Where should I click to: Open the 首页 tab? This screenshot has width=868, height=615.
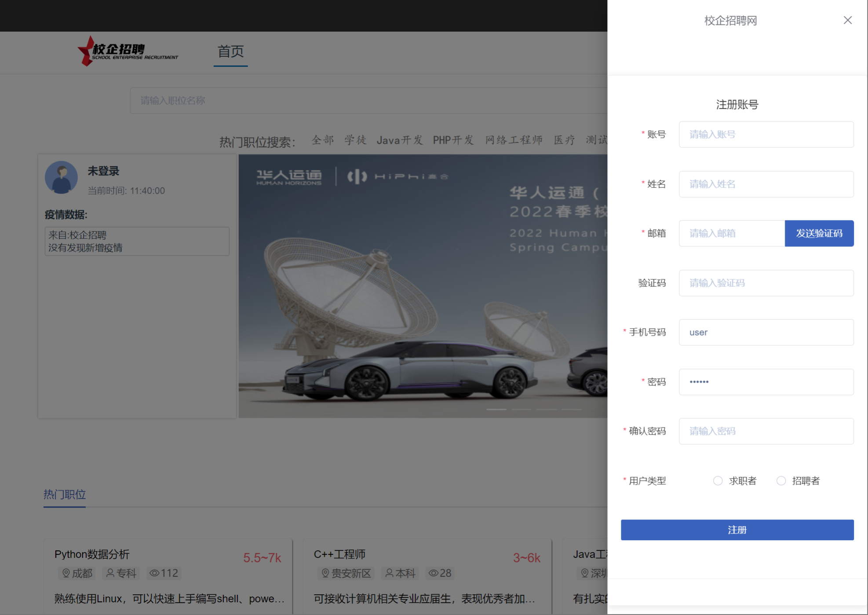coord(230,52)
